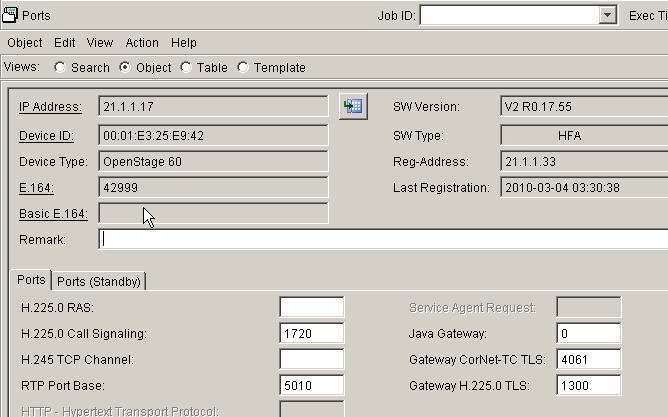This screenshot has width=668, height=417.
Task: Select the Template view radio button
Action: [x=243, y=67]
